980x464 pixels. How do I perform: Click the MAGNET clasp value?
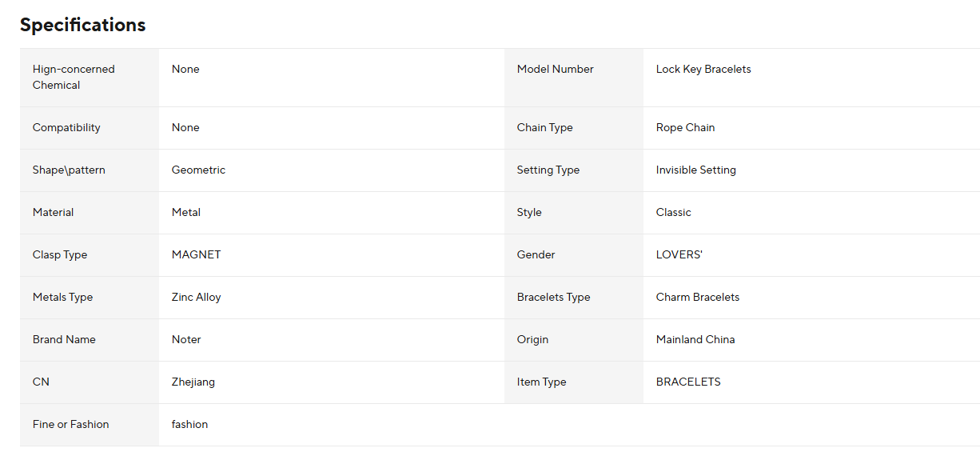point(196,255)
